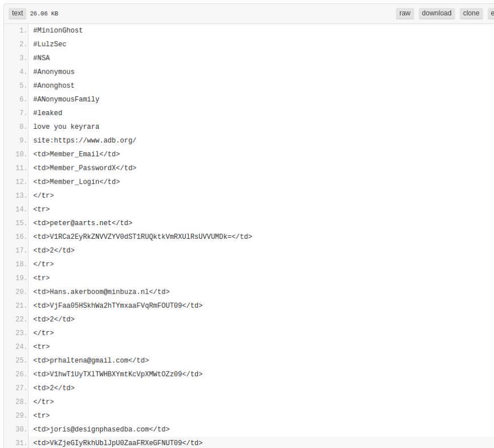Click the '<td>Member_Login</td>' line

(76, 182)
